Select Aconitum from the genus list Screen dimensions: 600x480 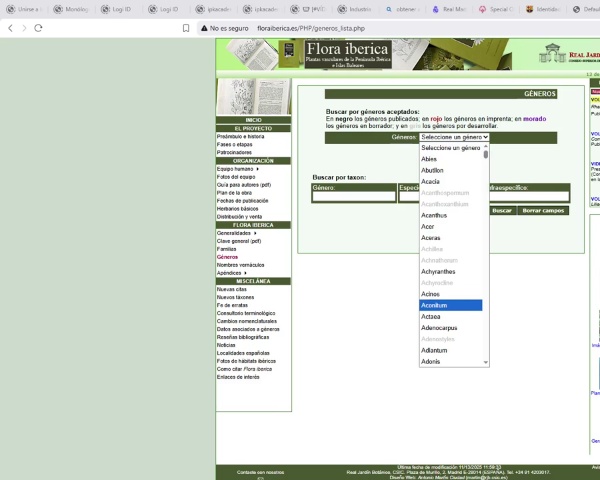point(450,305)
